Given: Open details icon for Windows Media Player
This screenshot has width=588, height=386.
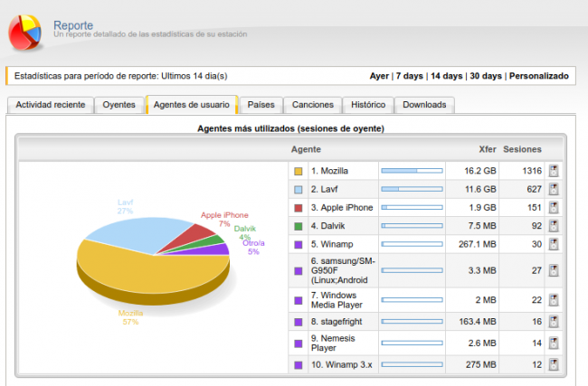Looking at the screenshot, I should pos(554,300).
